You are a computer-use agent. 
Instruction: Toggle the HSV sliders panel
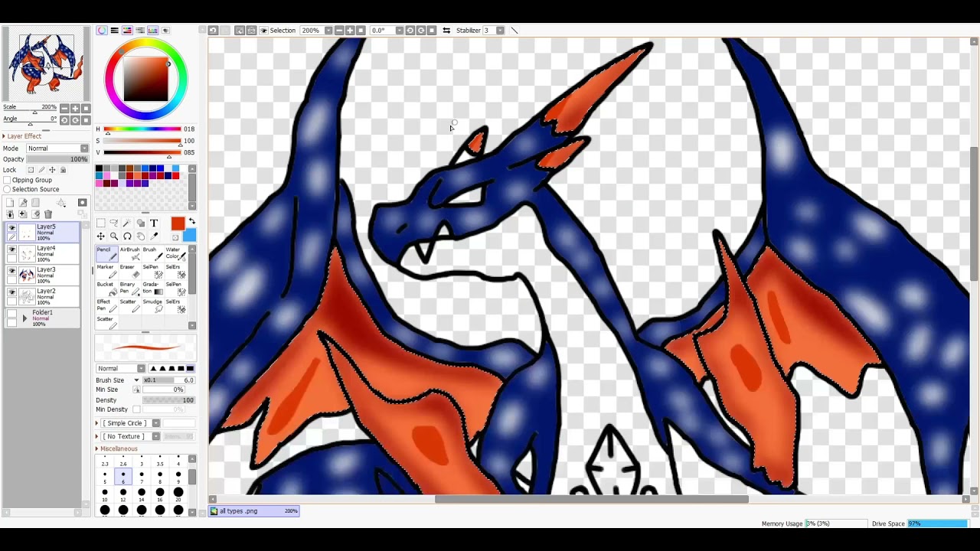128,31
